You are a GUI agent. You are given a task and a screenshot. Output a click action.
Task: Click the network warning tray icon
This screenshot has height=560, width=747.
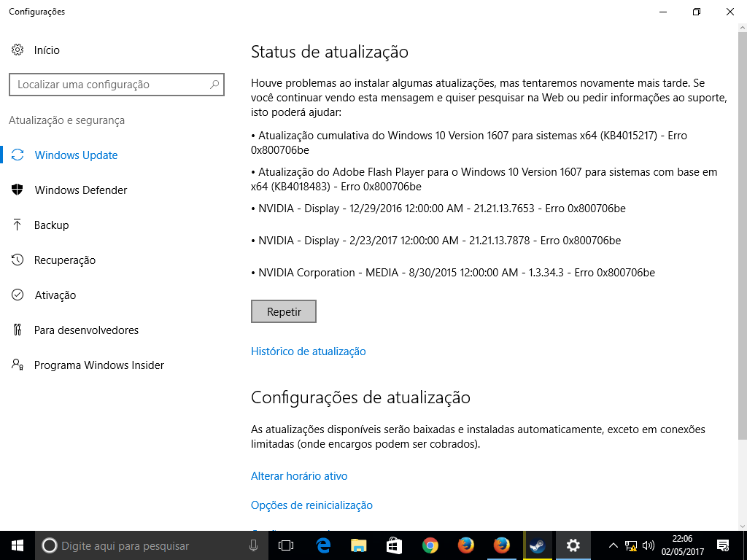(x=631, y=545)
